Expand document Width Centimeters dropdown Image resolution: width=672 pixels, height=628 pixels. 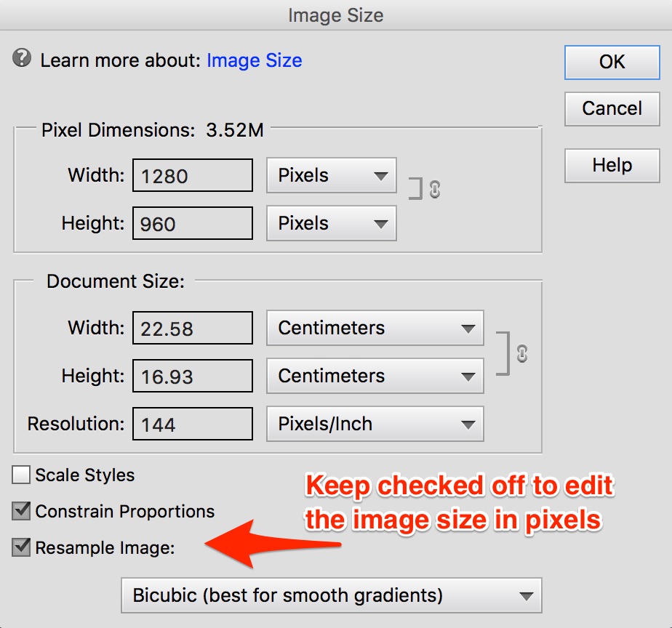[375, 329]
